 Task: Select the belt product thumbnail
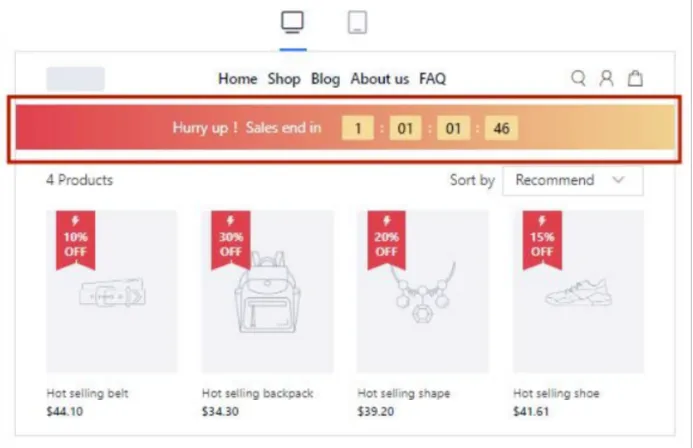click(x=112, y=292)
